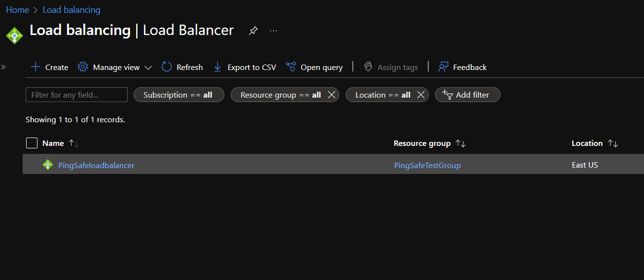The image size is (644, 280).
Task: Expand the Manage view dropdown chevron
Action: pos(148,68)
